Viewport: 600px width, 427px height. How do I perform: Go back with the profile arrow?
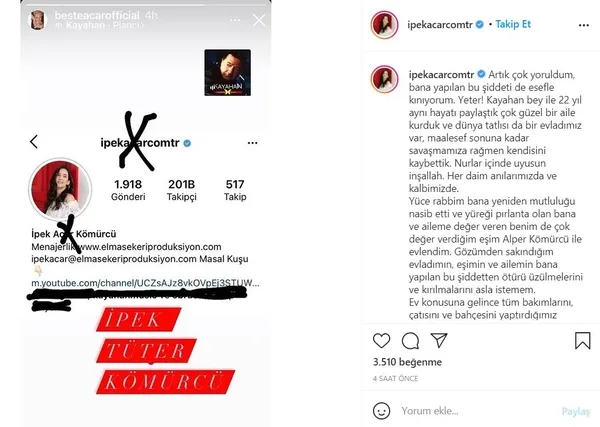coord(34,142)
